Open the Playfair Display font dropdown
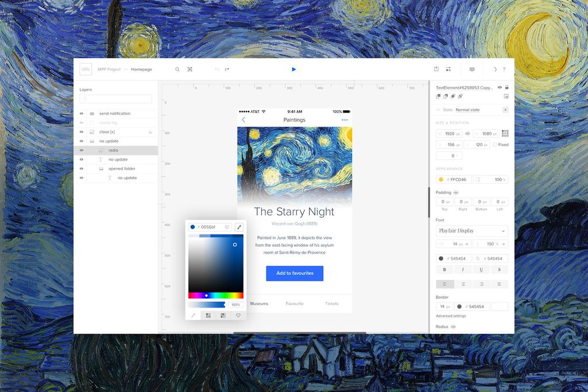Image resolution: width=588 pixels, height=392 pixels. 471,231
